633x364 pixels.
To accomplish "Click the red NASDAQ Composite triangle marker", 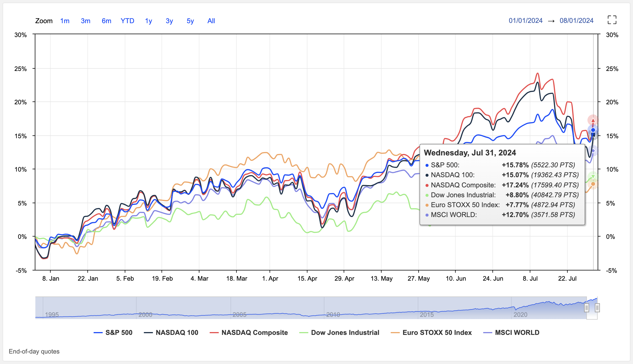I will pos(593,120).
